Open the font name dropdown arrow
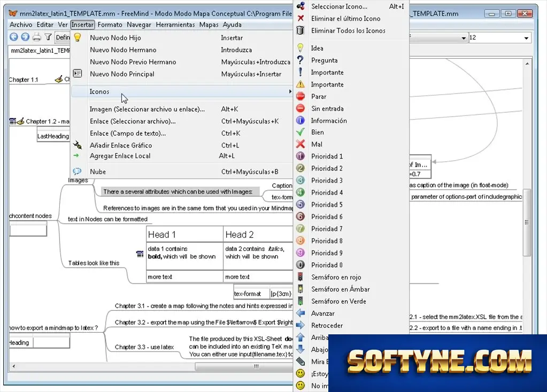The image size is (547, 392). 463,38
